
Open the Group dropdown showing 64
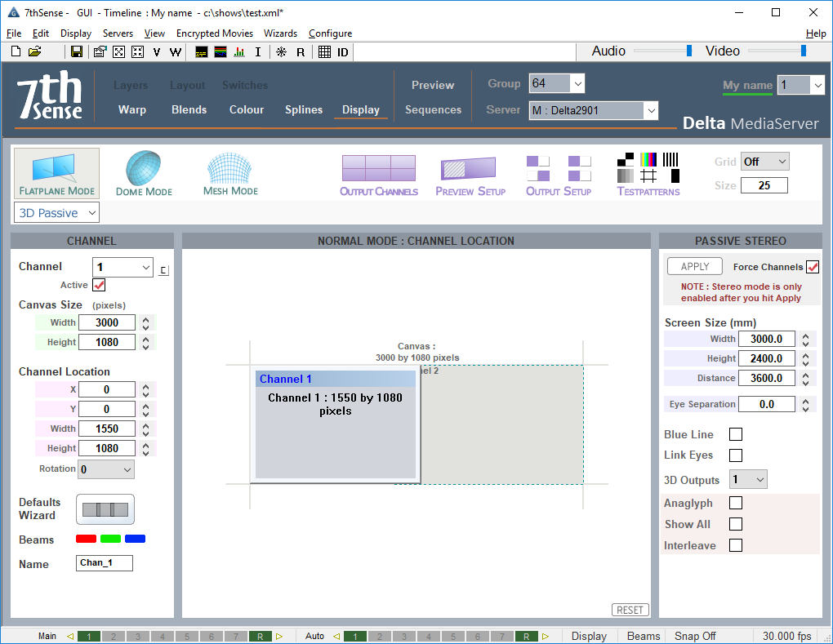[557, 83]
